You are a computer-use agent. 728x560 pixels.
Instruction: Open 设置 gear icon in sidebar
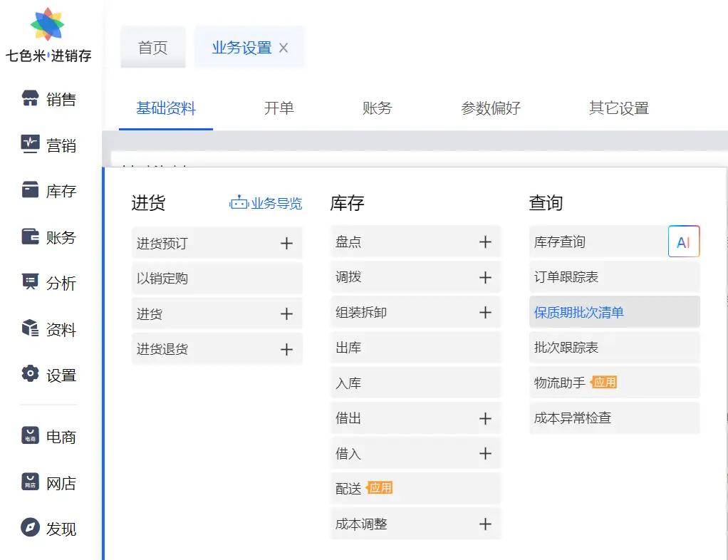click(30, 374)
